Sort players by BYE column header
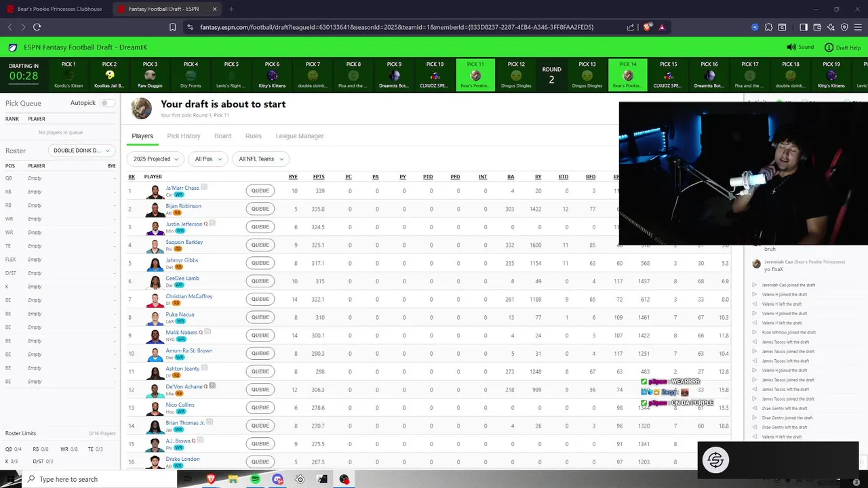868x488 pixels. pos(293,177)
